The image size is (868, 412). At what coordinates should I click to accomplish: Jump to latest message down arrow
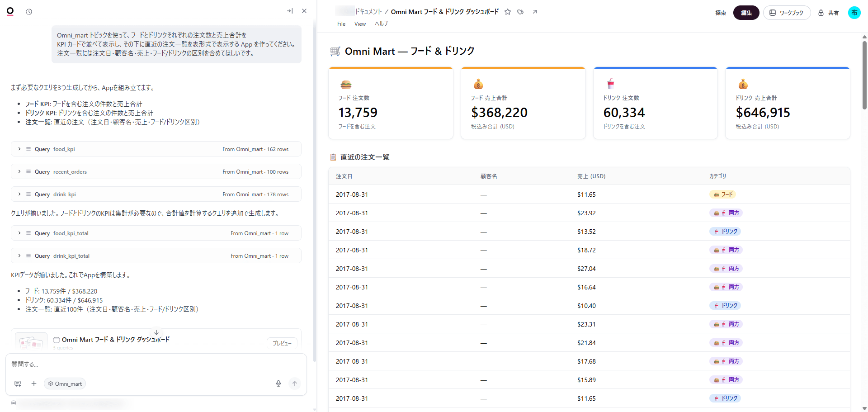[156, 332]
